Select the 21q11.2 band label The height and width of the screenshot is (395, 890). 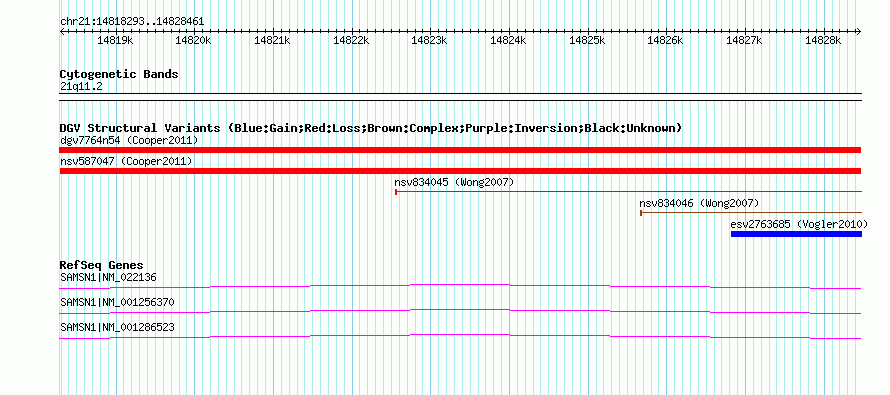tap(81, 87)
